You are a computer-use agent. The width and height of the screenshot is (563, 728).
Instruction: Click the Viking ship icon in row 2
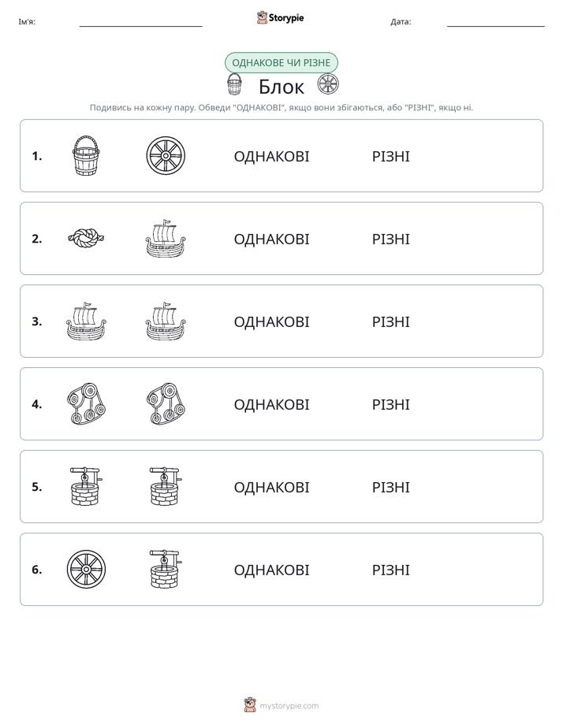point(166,238)
